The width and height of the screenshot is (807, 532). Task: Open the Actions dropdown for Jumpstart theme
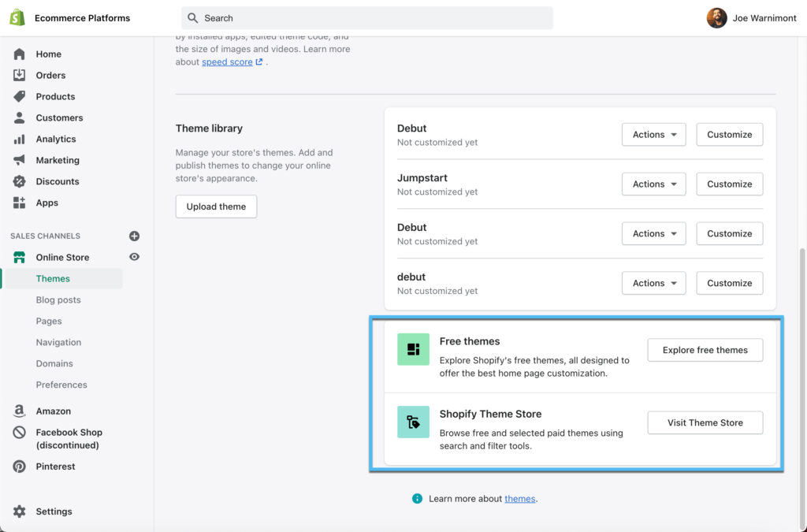point(653,184)
